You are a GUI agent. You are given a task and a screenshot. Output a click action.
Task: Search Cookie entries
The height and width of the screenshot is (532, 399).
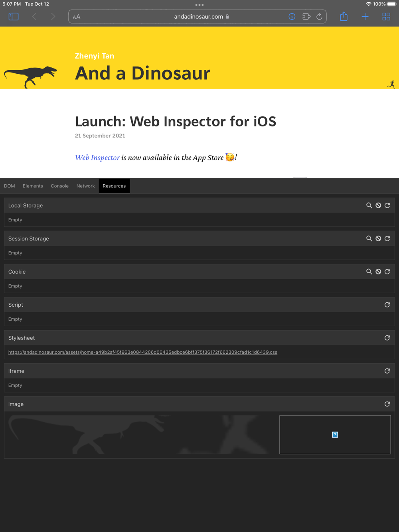coord(369,272)
